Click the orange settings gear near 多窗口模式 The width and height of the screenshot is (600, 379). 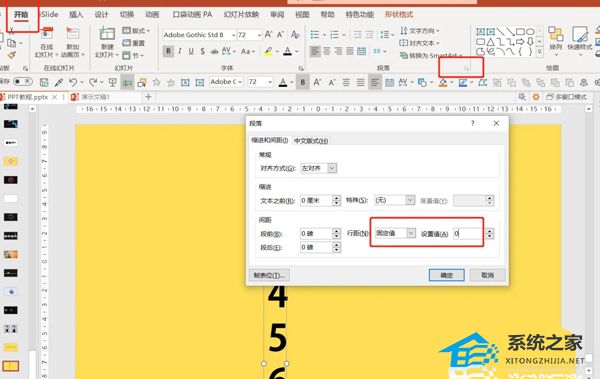coord(536,97)
